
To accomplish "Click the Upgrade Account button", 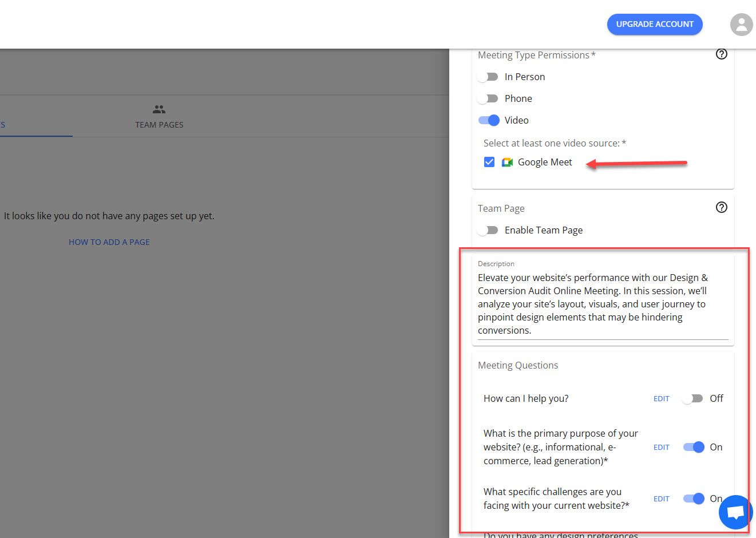I will tap(655, 24).
